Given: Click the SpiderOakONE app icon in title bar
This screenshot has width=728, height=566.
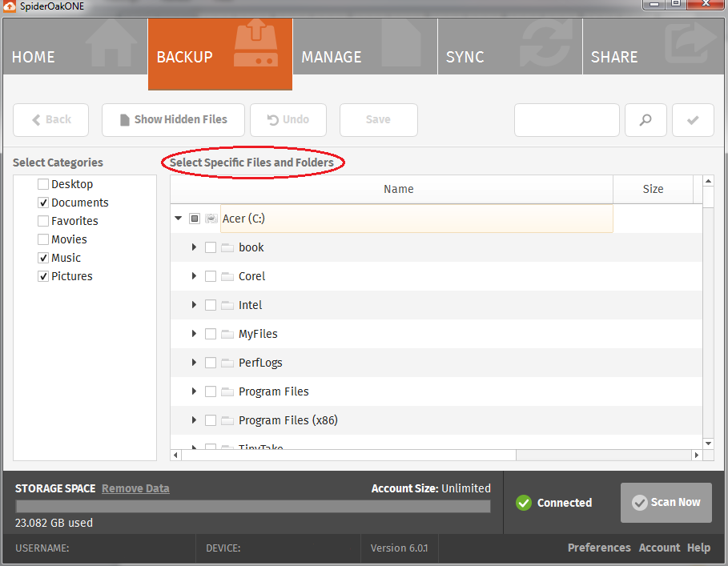Looking at the screenshot, I should point(10,6).
